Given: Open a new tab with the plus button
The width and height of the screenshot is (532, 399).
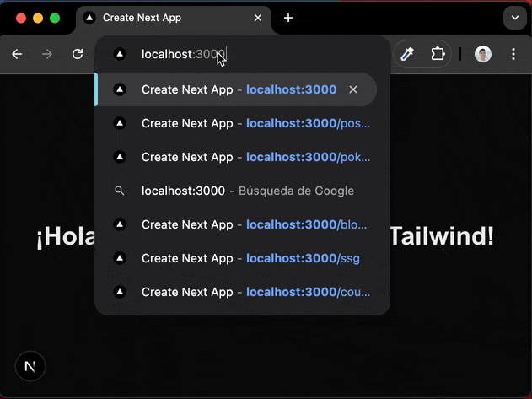Looking at the screenshot, I should (288, 18).
